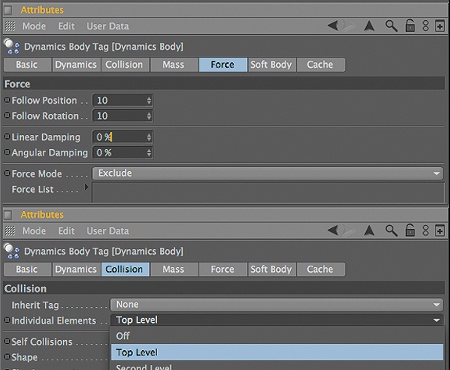
Task: Click figure-eight mode icon in lower Attributes panel
Action: click(426, 230)
